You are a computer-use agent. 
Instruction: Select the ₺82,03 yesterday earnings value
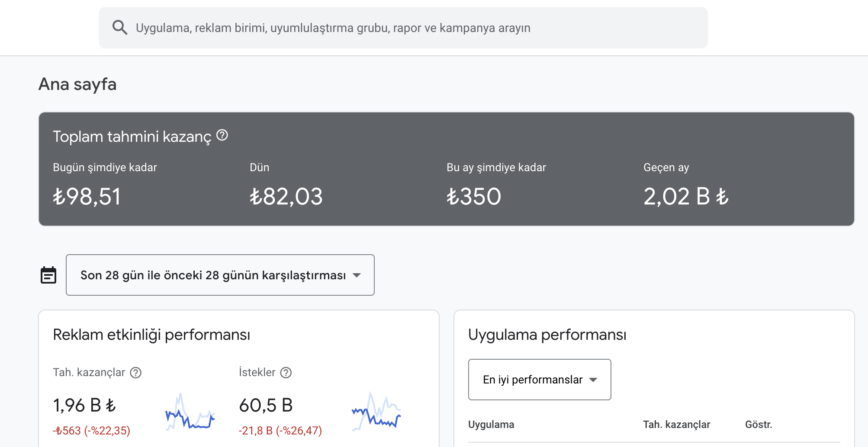pos(286,197)
